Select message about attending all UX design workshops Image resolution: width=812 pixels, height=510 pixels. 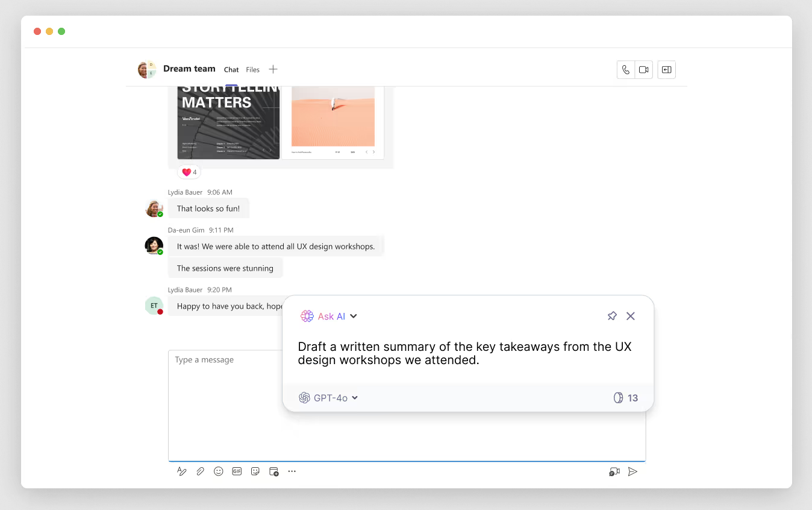[x=276, y=247]
